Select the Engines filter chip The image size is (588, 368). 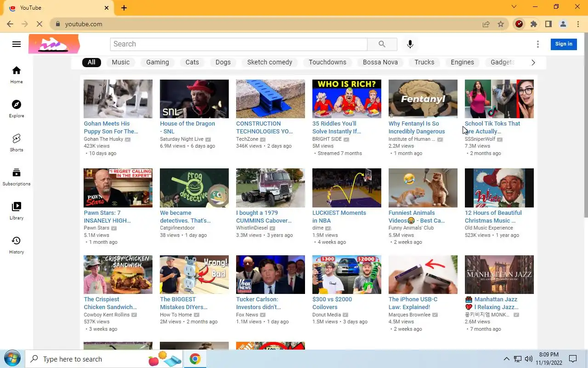(462, 62)
